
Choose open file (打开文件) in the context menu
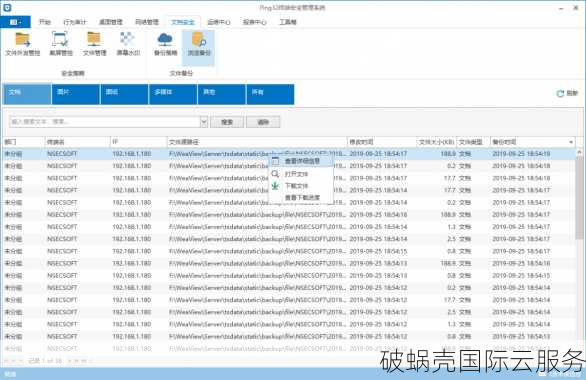[x=296, y=174]
